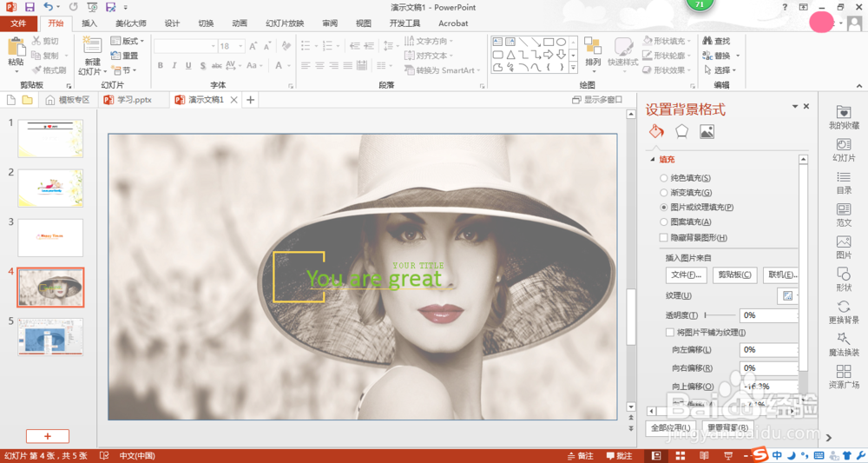Click Reset Background (重置背景) button

727,428
